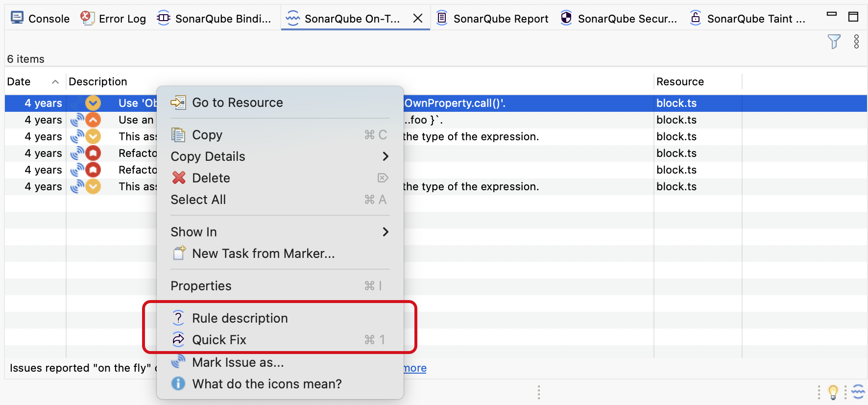868x405 pixels.
Task: Open the SonarQube Report tab
Action: click(492, 19)
